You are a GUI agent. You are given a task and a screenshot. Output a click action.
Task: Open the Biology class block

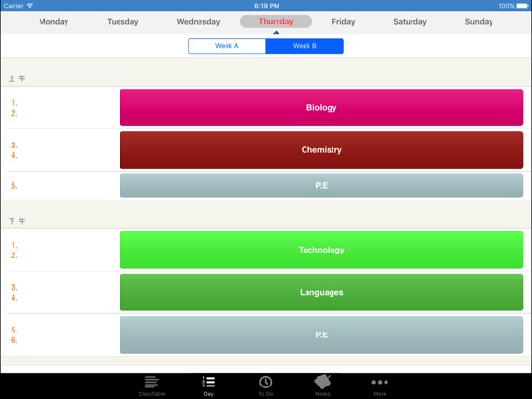point(322,108)
